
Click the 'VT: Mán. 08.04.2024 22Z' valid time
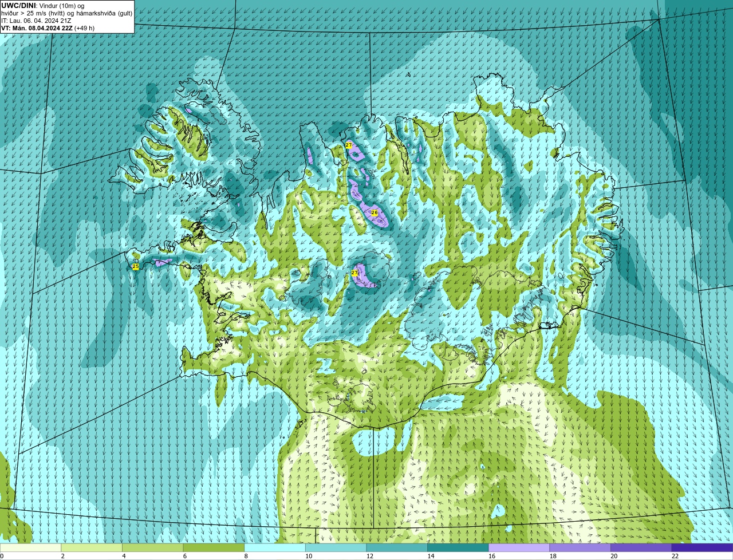tap(37, 28)
